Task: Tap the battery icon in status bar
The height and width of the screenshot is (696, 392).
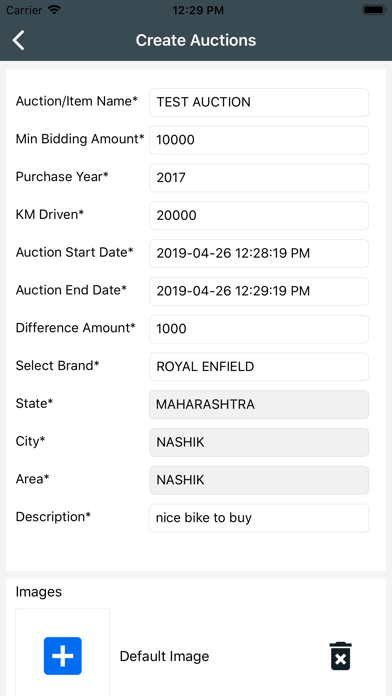Action: (373, 10)
